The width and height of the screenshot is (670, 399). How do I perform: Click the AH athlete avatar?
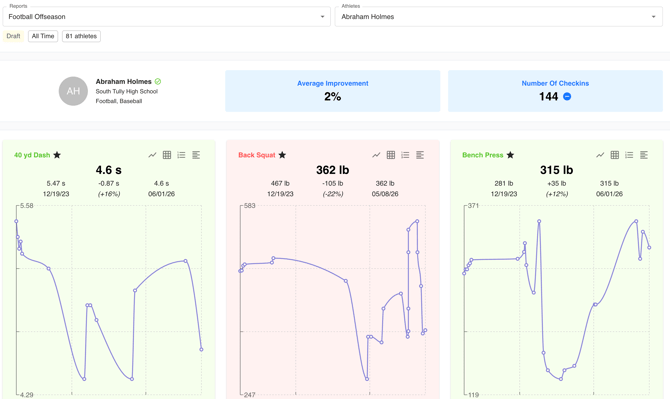(x=73, y=91)
